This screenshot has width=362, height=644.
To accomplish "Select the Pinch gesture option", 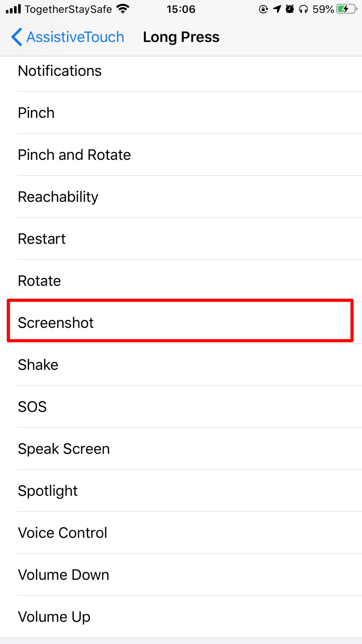I will pos(181,113).
